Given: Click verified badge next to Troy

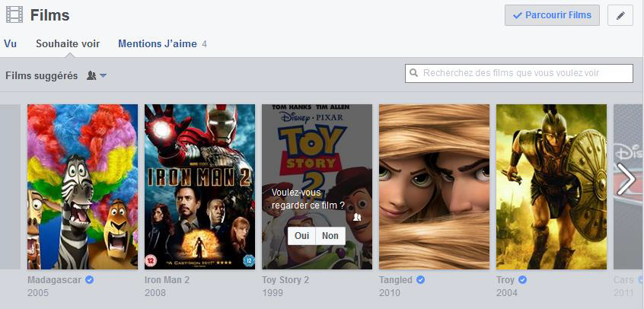Looking at the screenshot, I should [x=522, y=280].
